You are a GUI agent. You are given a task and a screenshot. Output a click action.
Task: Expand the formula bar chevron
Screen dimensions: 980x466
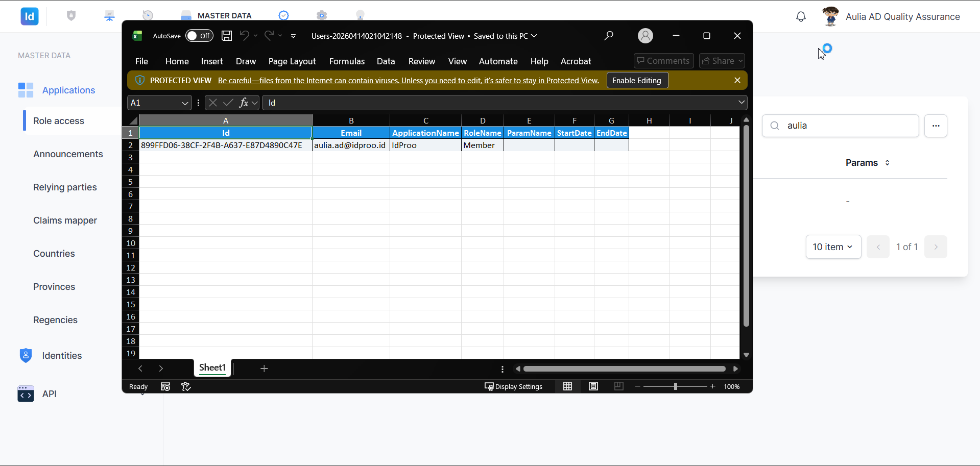click(x=741, y=103)
